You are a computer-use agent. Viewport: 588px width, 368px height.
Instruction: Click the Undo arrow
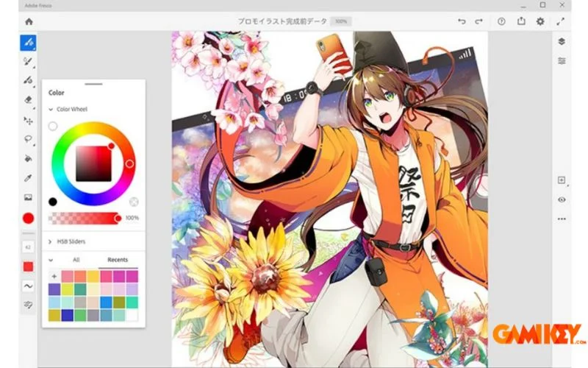(x=462, y=22)
